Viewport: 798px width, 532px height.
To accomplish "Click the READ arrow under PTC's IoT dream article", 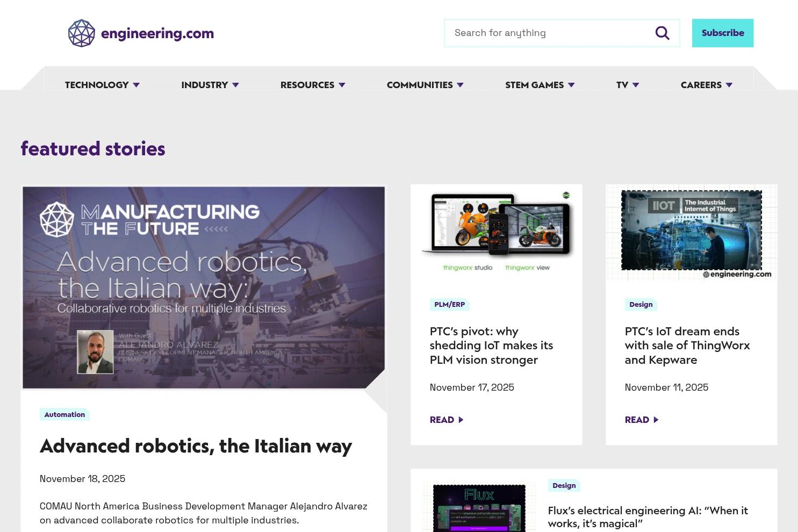I will tap(656, 420).
